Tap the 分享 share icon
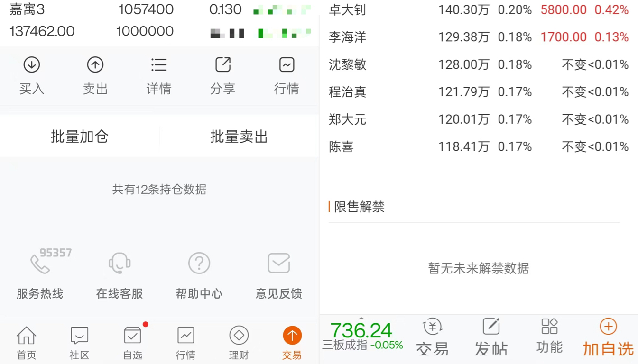Screen dimensions: 638x364 pos(222,65)
